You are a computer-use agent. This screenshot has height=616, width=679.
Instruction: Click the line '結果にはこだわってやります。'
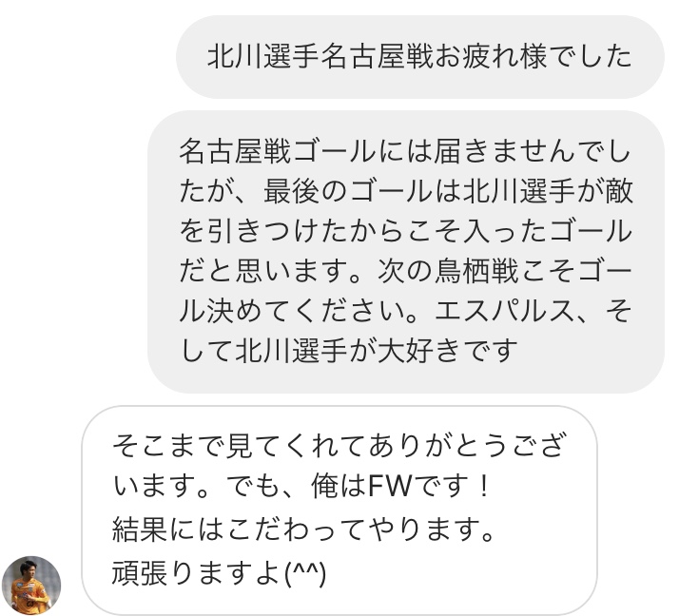(303, 529)
